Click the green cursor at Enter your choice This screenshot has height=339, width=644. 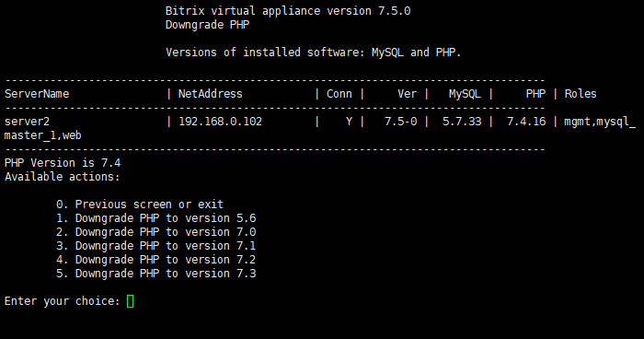[x=131, y=301]
